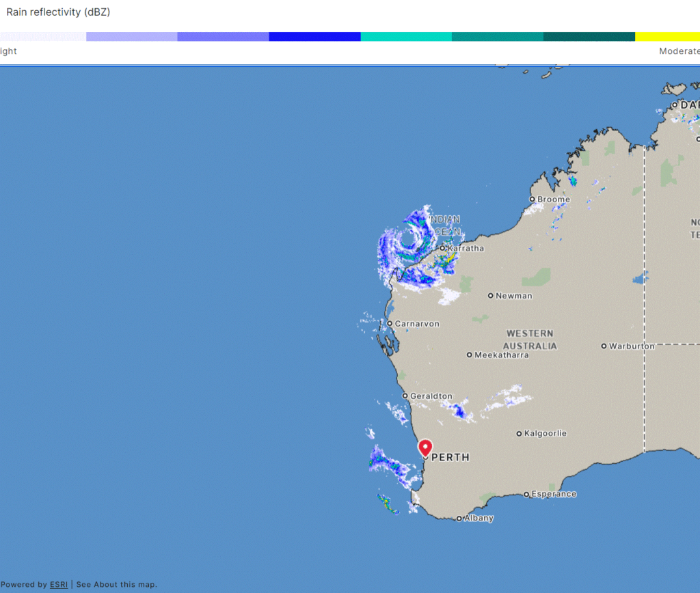Select the bright turquoise legend swatch
700x593 pixels.
[x=406, y=36]
